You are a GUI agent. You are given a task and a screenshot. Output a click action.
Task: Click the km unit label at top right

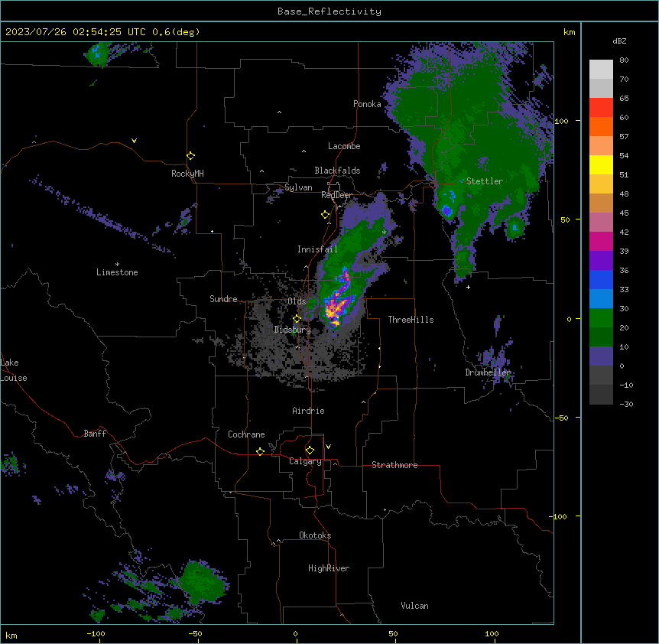point(569,32)
